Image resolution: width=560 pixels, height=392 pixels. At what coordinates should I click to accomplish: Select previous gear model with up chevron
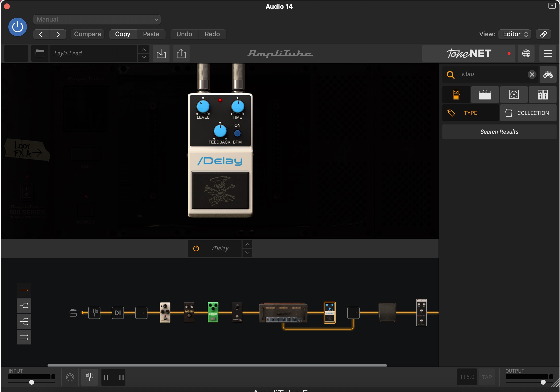[x=247, y=245]
